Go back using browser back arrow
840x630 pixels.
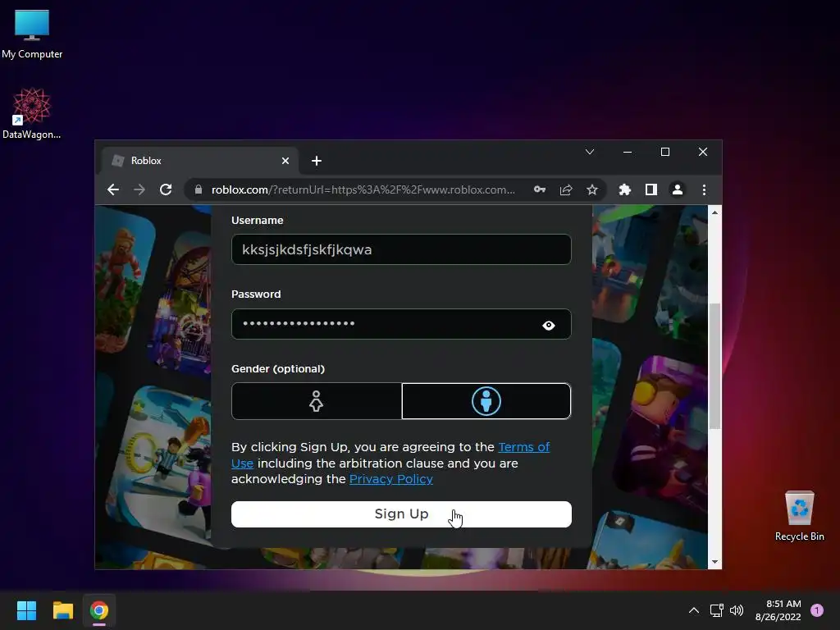[x=113, y=189]
